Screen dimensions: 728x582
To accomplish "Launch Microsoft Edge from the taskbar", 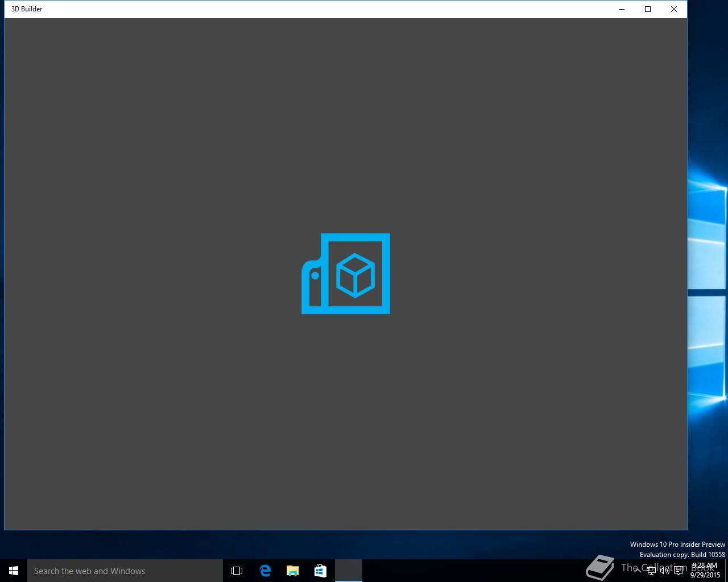I will (265, 571).
